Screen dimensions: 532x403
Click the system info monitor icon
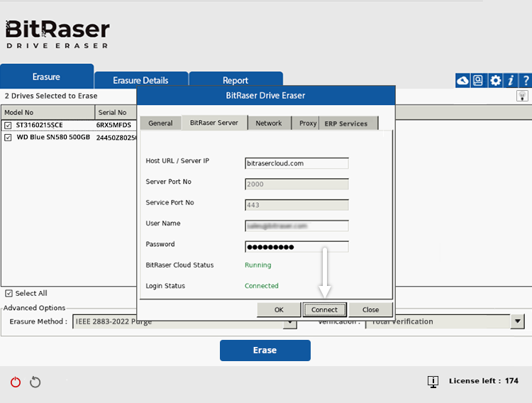(433, 382)
